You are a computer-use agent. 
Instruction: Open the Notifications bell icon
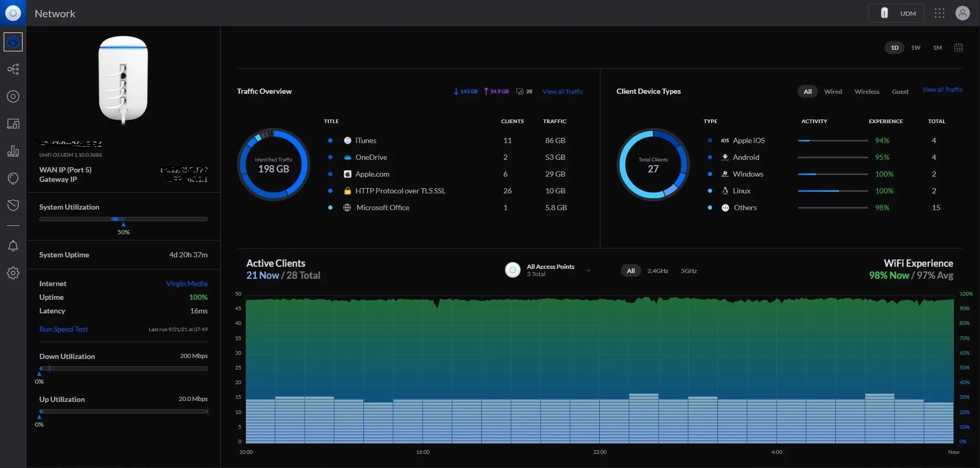pyautogui.click(x=13, y=246)
